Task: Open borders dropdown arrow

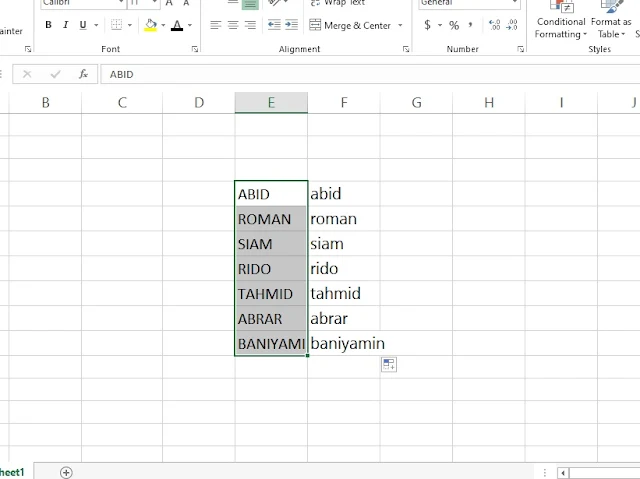Action: coord(130,25)
